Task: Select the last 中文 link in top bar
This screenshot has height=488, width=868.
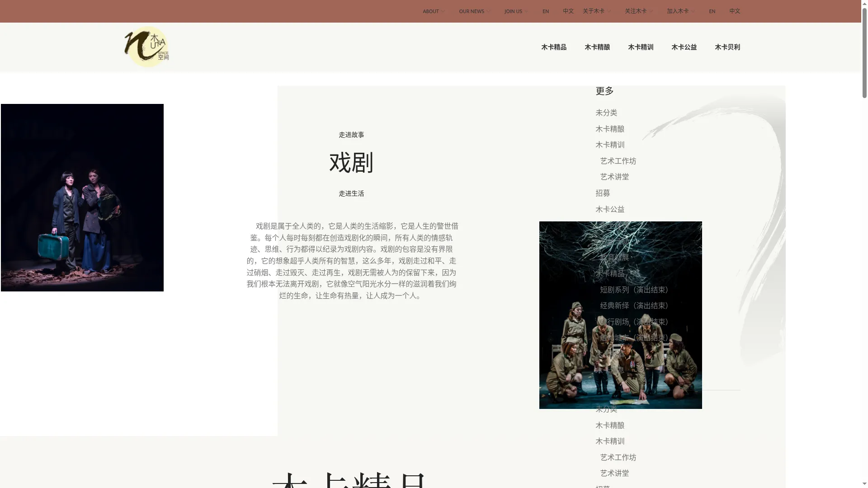Action: pyautogui.click(x=735, y=11)
